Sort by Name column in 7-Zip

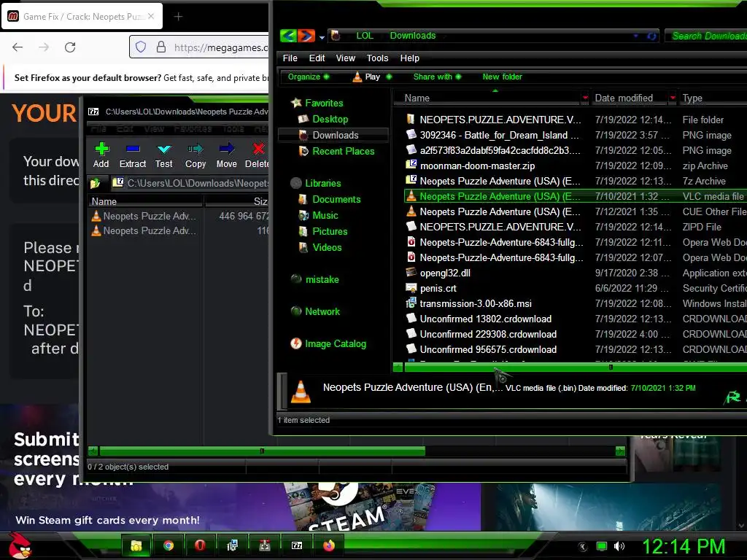pos(145,201)
